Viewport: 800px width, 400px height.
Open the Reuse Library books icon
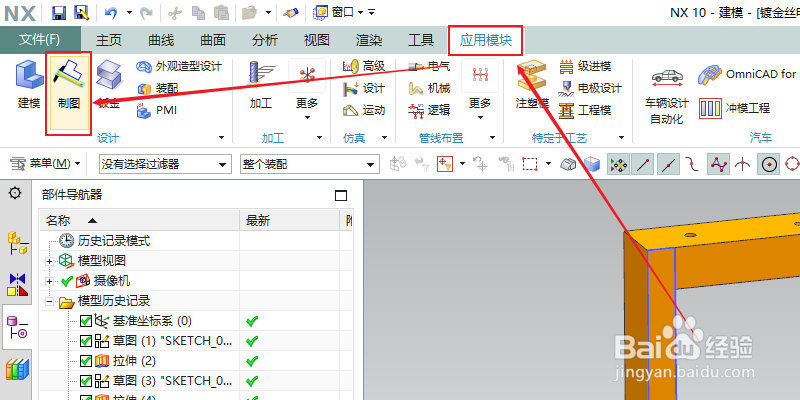(x=17, y=369)
